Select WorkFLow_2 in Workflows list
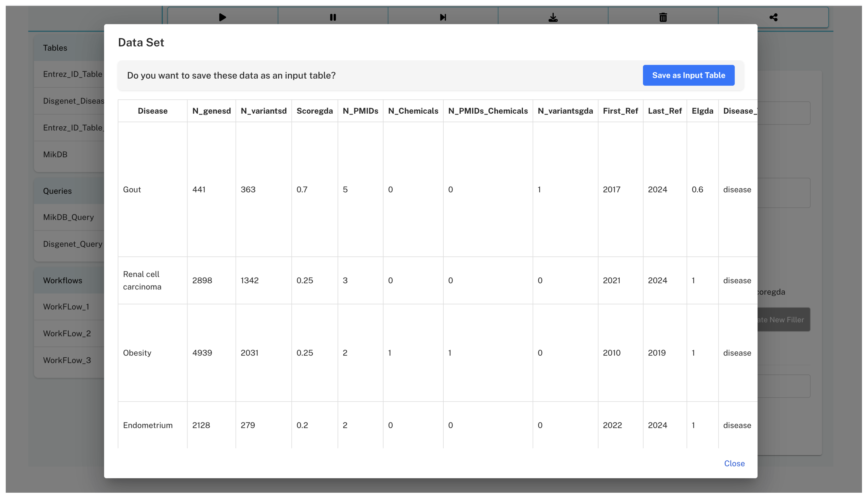The height and width of the screenshot is (499, 868). click(x=67, y=333)
